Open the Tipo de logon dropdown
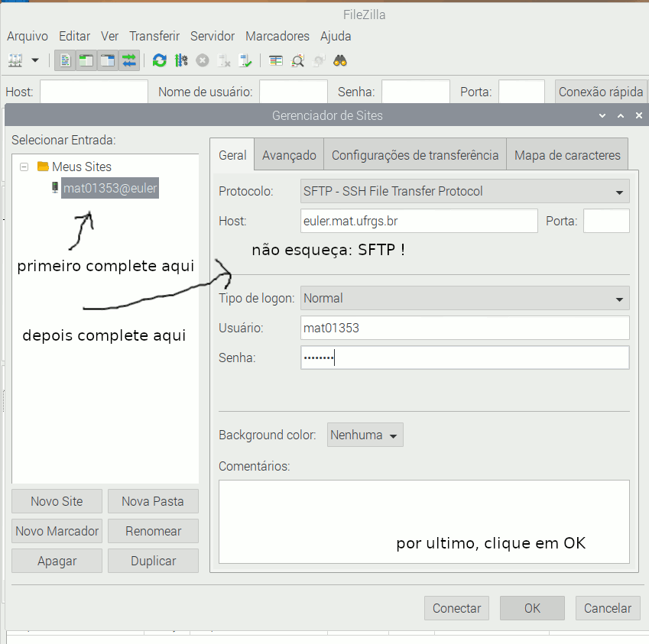This screenshot has width=649, height=644. tap(465, 298)
